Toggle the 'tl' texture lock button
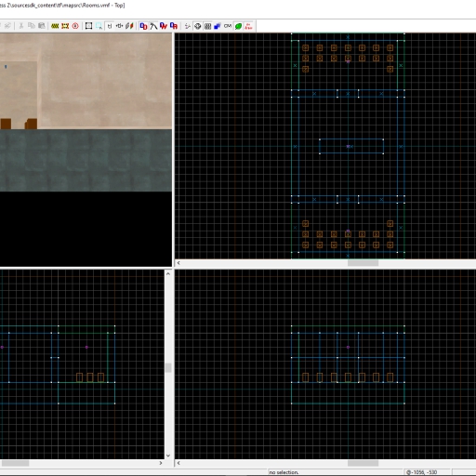The image size is (476, 476). [110, 26]
